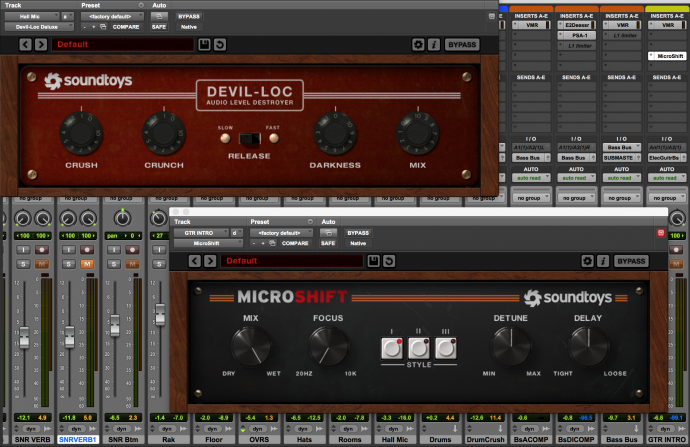Go to next preset in Devil-Loc
The width and height of the screenshot is (690, 447).
pos(41,44)
